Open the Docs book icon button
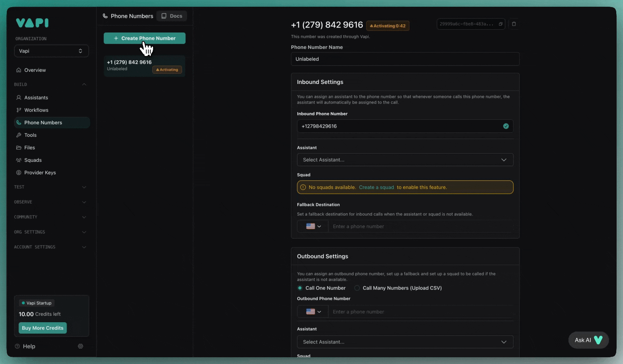This screenshot has height=364, width=623. coord(172,16)
